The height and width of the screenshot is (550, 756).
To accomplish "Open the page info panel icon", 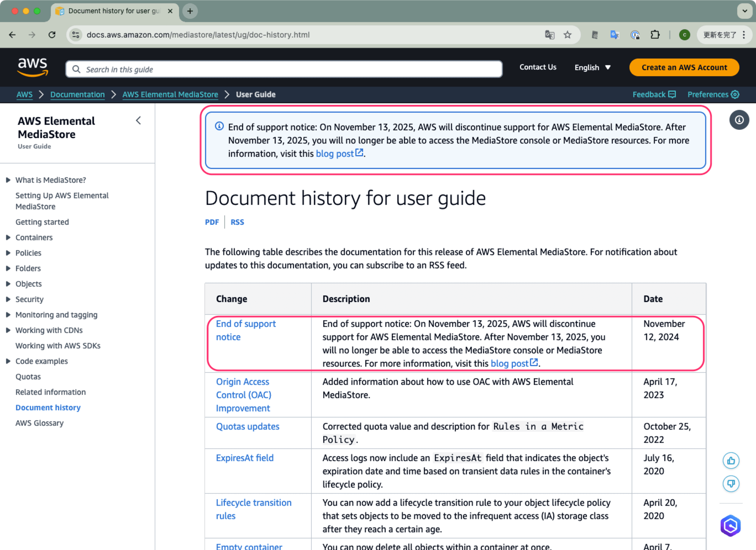I will (x=739, y=120).
